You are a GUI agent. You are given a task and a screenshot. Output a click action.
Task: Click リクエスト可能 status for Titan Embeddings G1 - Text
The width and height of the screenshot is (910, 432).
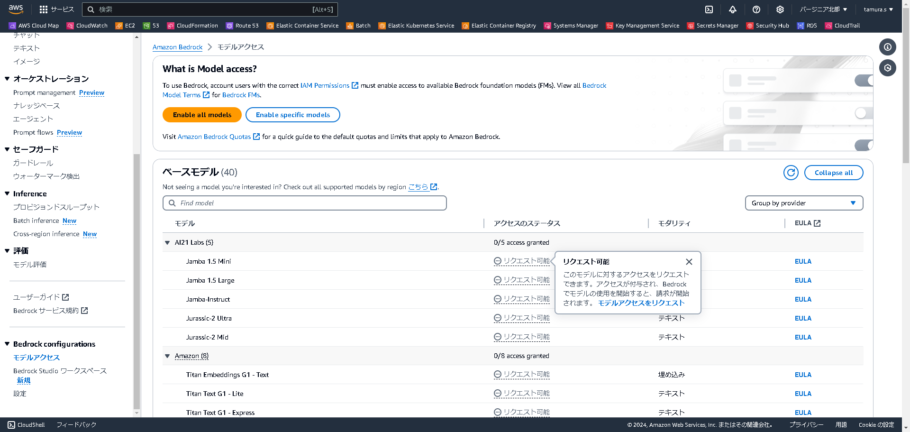pyautogui.click(x=522, y=375)
